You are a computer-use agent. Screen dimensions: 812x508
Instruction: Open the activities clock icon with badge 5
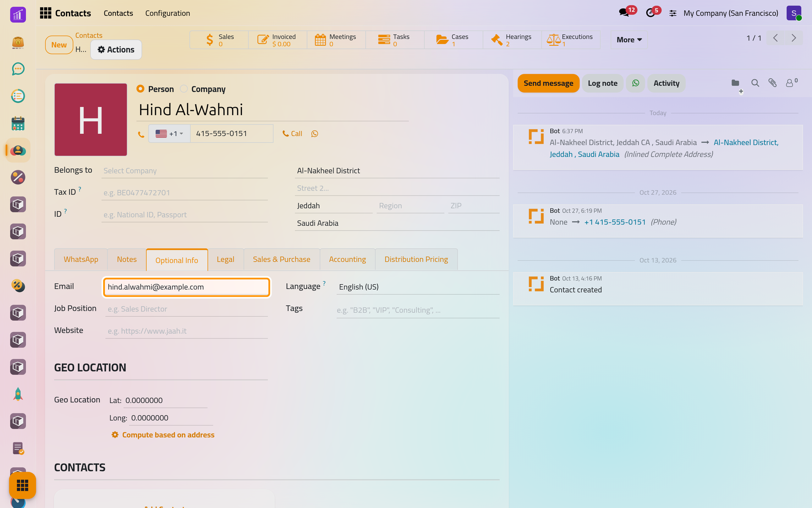coord(650,13)
